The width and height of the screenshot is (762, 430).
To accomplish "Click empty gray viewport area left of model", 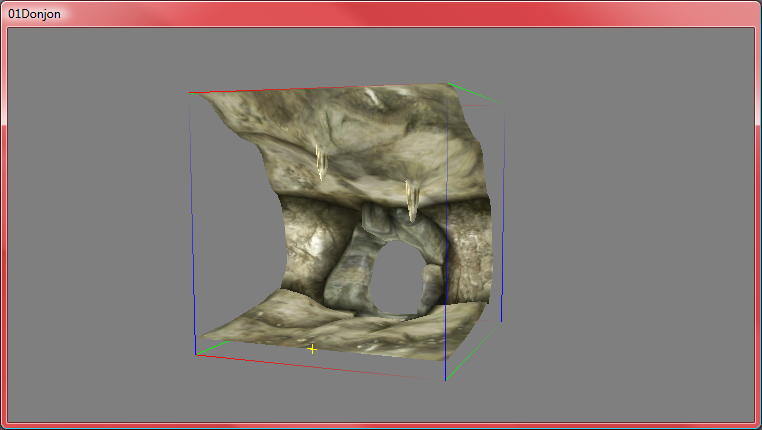I will [x=100, y=220].
